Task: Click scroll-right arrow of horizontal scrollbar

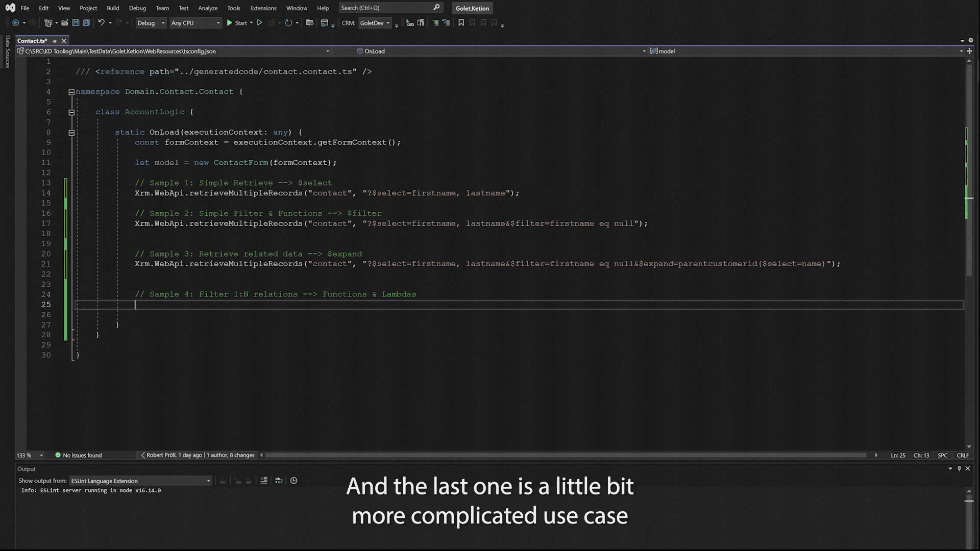Action: (x=876, y=455)
